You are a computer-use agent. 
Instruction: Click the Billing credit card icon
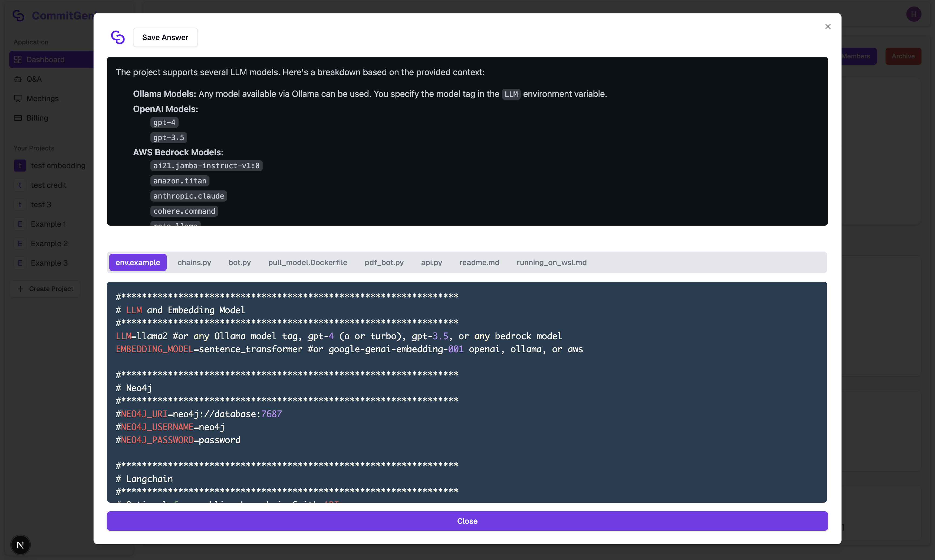coord(18,118)
